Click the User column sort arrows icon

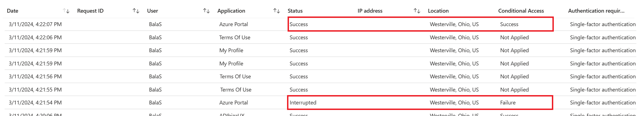206,11
